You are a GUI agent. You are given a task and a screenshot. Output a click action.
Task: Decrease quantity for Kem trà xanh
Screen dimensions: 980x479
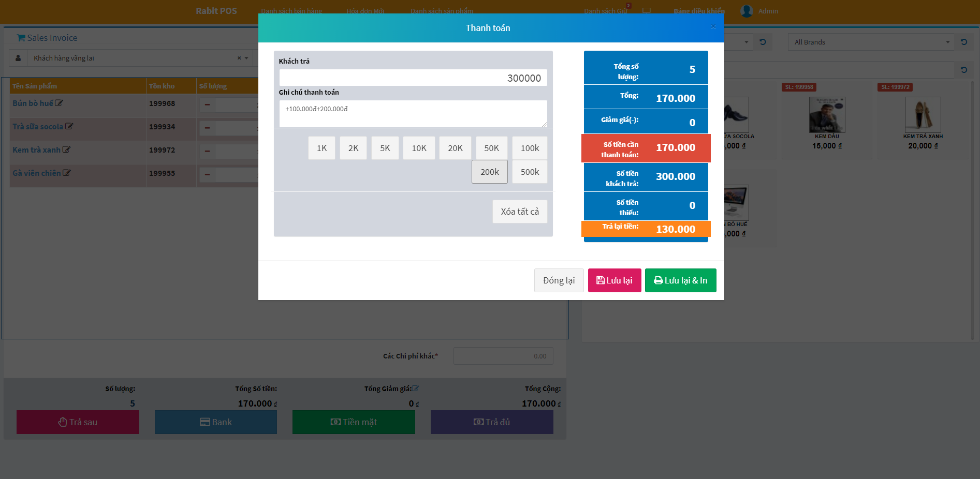pos(207,151)
